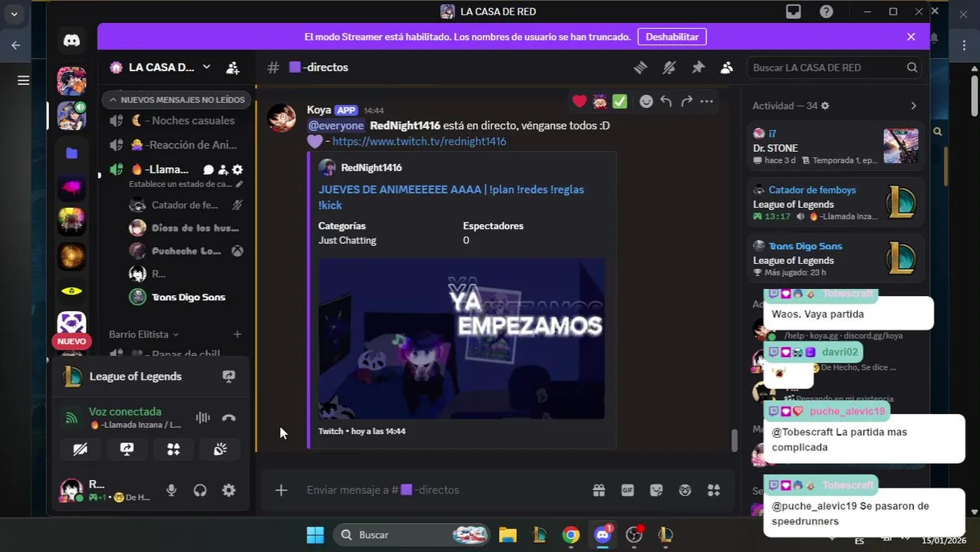This screenshot has width=980, height=552.
Task: Open twitch.tv/rednight1416 link
Action: (419, 141)
